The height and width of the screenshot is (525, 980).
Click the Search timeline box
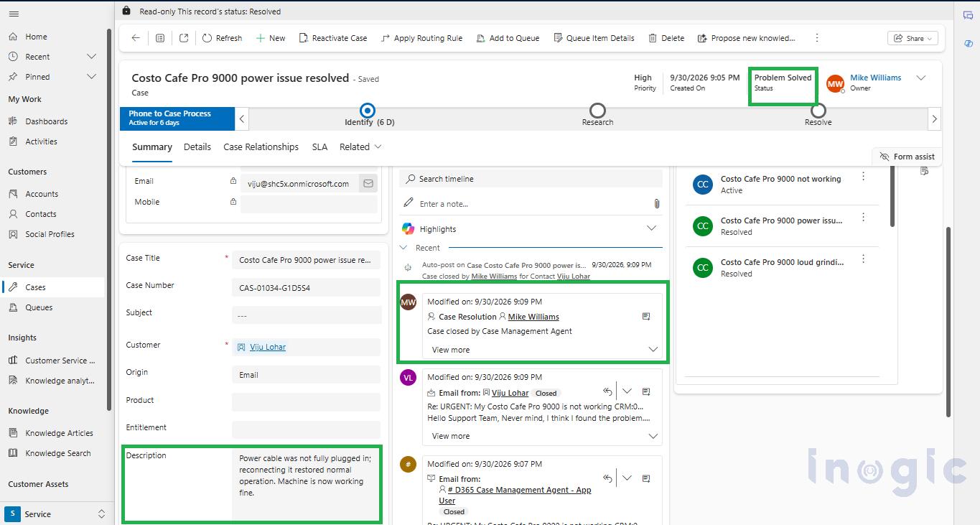(x=531, y=179)
